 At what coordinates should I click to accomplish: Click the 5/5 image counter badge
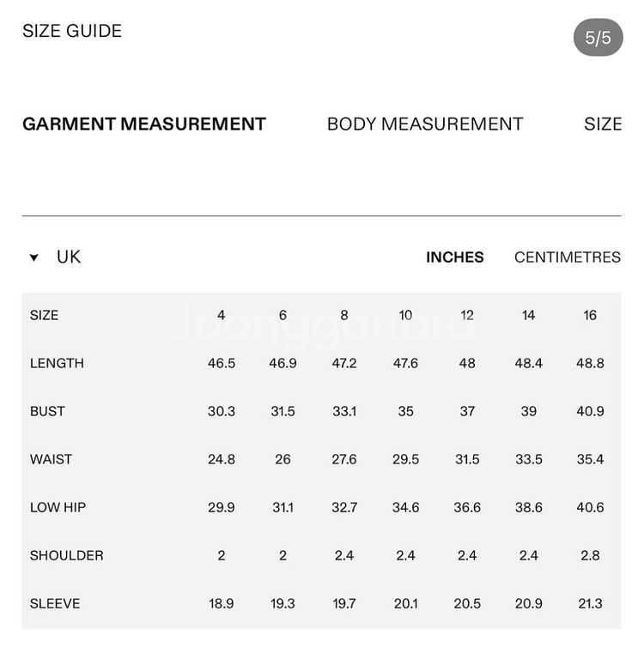(598, 38)
